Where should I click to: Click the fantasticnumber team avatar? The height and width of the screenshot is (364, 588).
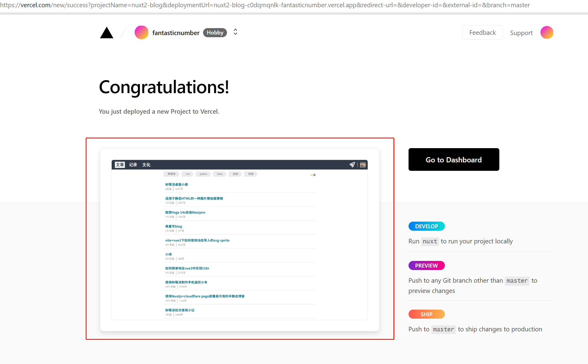[x=141, y=33]
